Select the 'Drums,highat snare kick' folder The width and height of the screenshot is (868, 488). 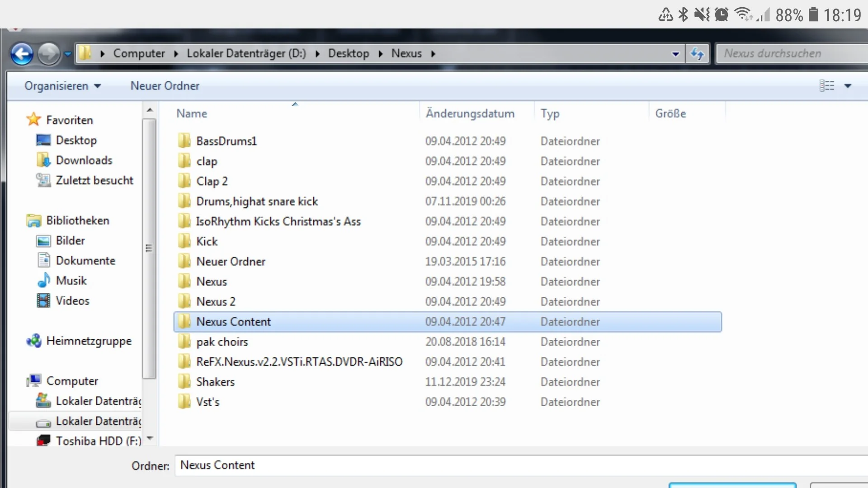coord(257,201)
